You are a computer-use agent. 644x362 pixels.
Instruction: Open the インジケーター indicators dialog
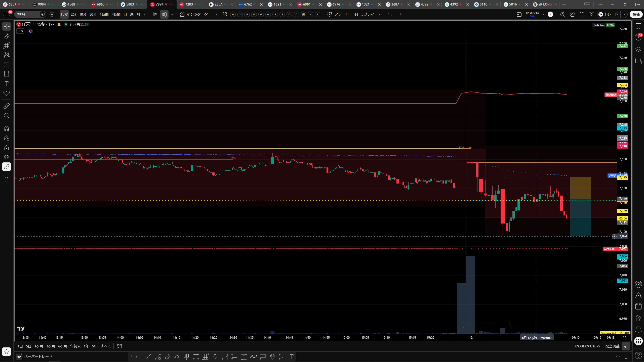click(x=196, y=14)
